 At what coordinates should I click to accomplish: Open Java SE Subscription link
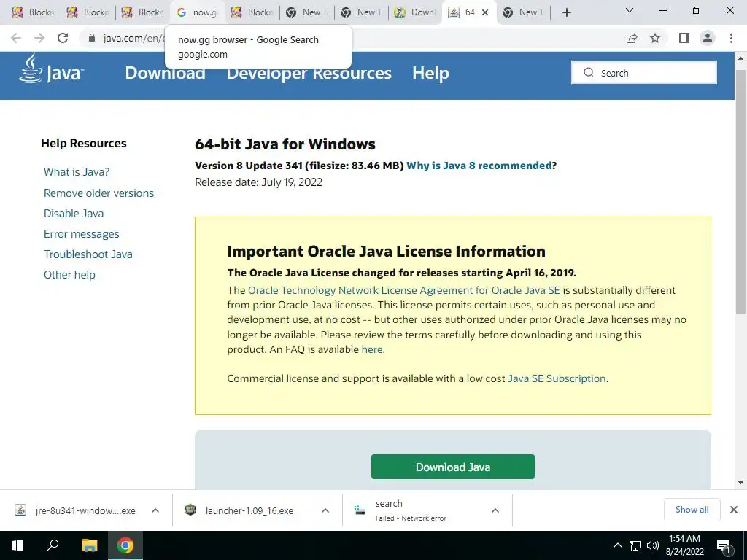click(557, 378)
